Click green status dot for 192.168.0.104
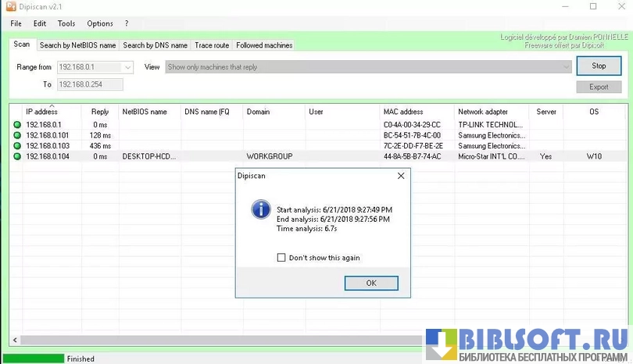The width and height of the screenshot is (633, 364). pyautogui.click(x=17, y=156)
